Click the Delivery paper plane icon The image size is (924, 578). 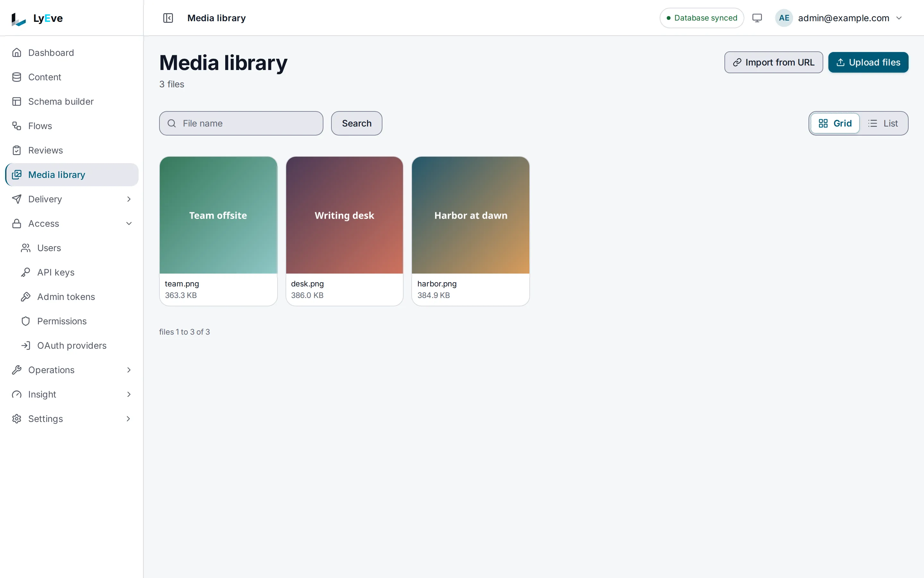click(x=16, y=199)
